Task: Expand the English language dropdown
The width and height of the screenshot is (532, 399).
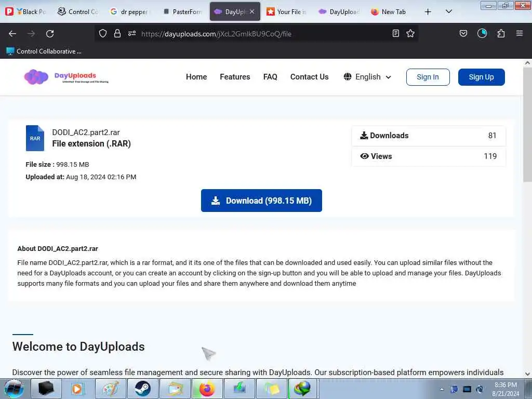Action: (x=367, y=77)
